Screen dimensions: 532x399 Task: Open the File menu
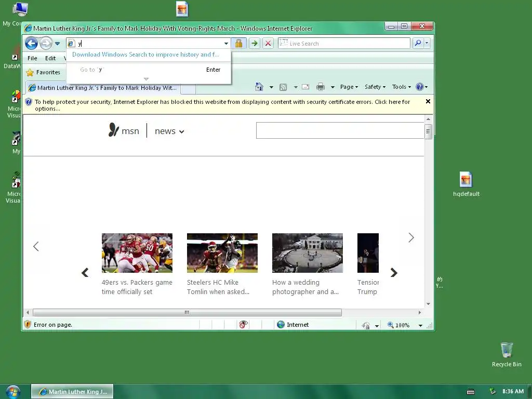pyautogui.click(x=32, y=58)
